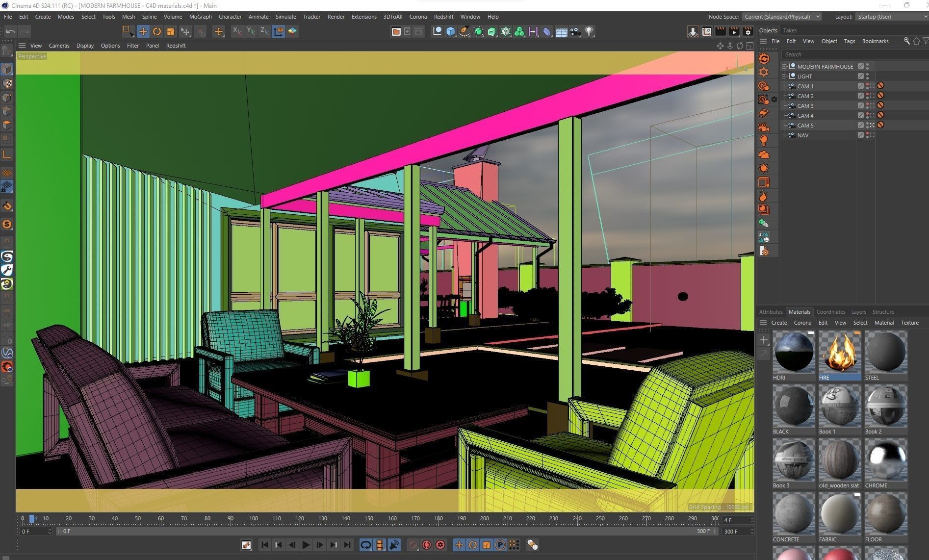Viewport: 929px width, 560px height.
Task: Select the Scale tool in the top toolbar
Action: 171,31
